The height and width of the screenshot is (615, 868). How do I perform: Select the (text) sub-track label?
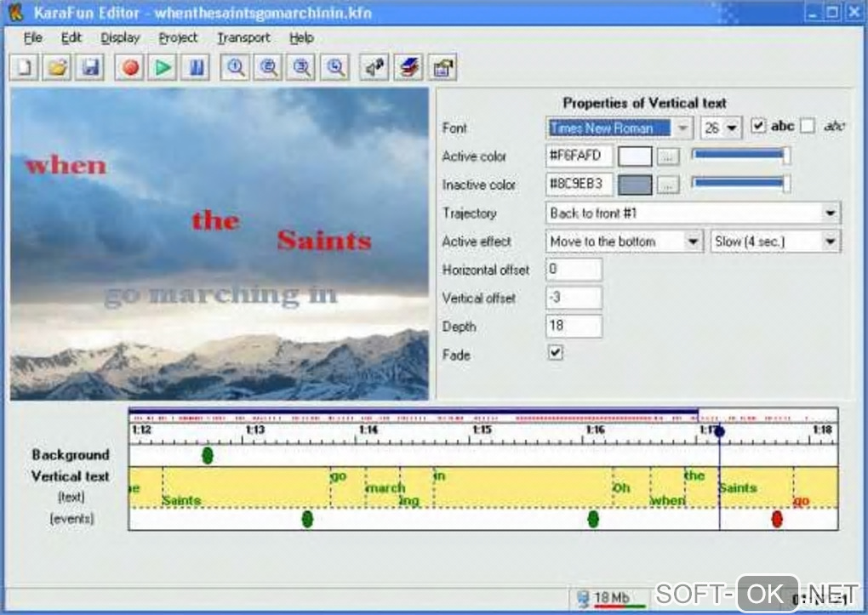(71, 497)
